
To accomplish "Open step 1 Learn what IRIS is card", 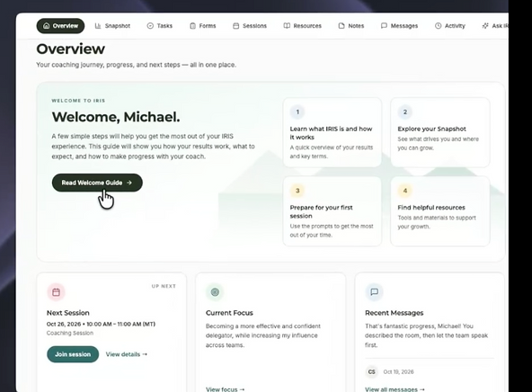I will (x=332, y=132).
